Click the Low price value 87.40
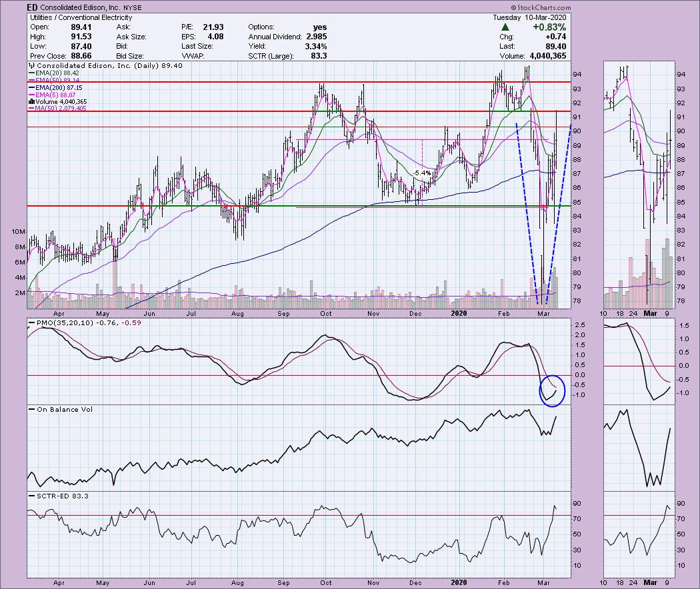The image size is (700, 589). tap(81, 47)
